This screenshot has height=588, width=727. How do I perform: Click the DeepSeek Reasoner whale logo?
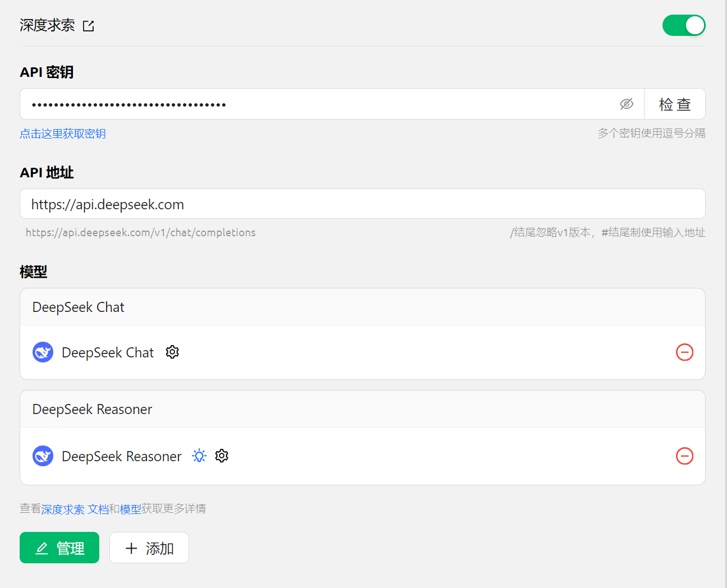tap(43, 456)
